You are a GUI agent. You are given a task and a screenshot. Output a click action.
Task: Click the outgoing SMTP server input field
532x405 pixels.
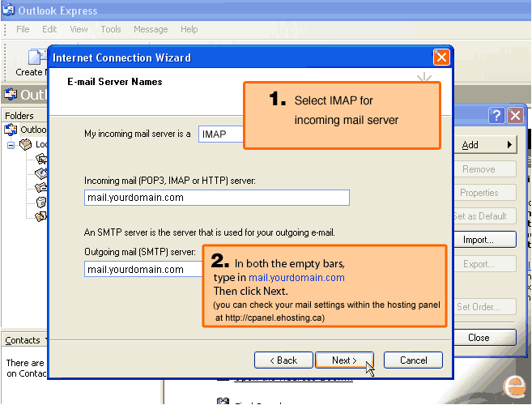click(x=143, y=269)
